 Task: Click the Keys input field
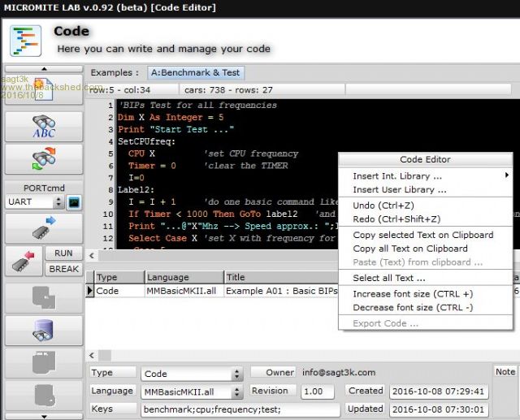coord(240,409)
